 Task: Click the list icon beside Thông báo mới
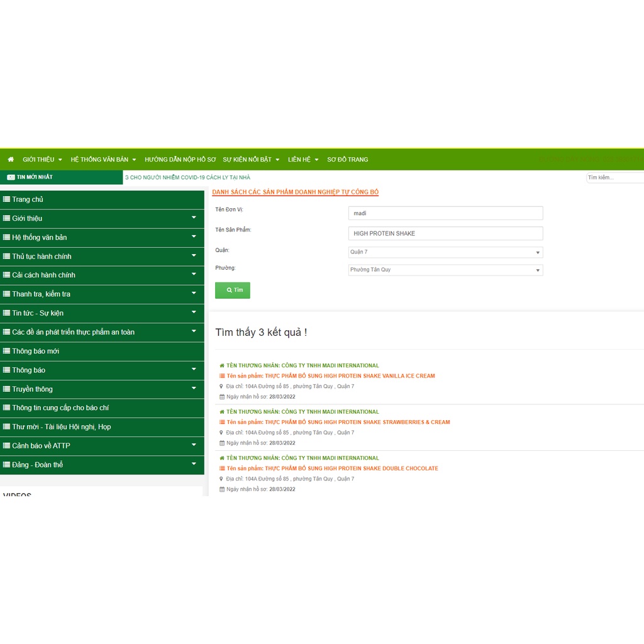pyautogui.click(x=6, y=351)
